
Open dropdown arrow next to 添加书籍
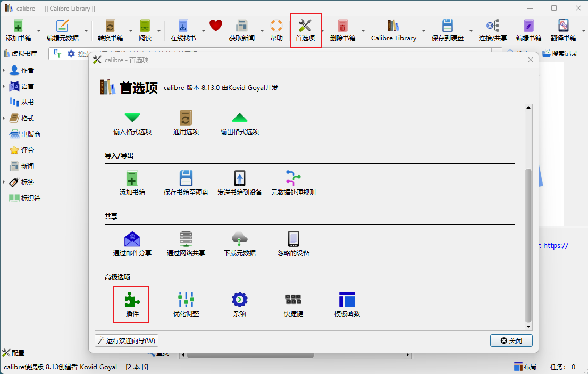pos(39,31)
